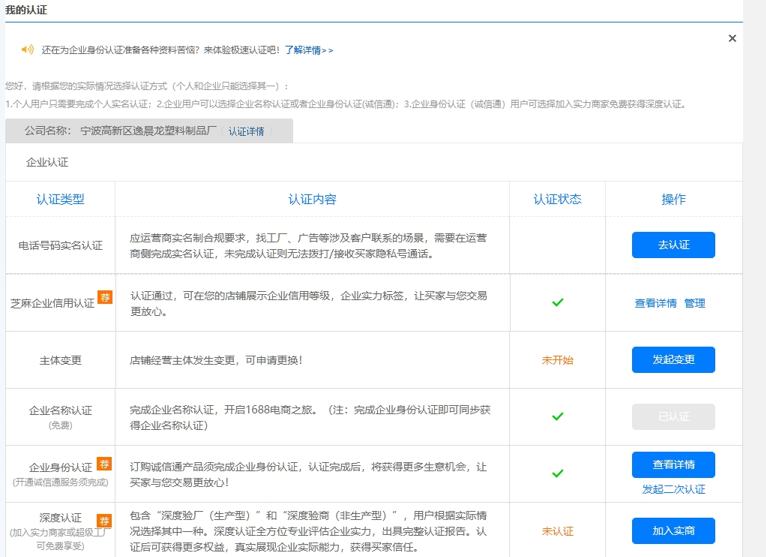Click the 去认证 button for phone verification
Screen dimensions: 766x557
pos(673,245)
